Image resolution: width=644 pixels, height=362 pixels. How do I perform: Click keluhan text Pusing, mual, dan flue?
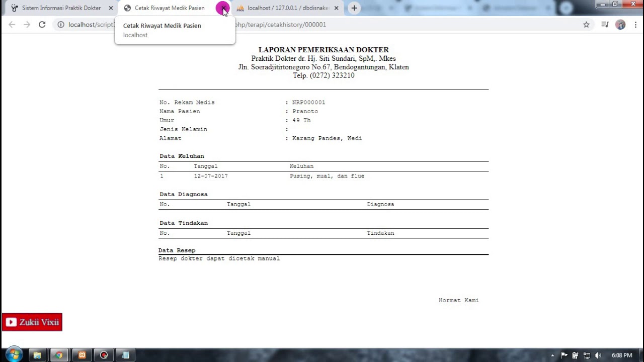click(x=327, y=176)
